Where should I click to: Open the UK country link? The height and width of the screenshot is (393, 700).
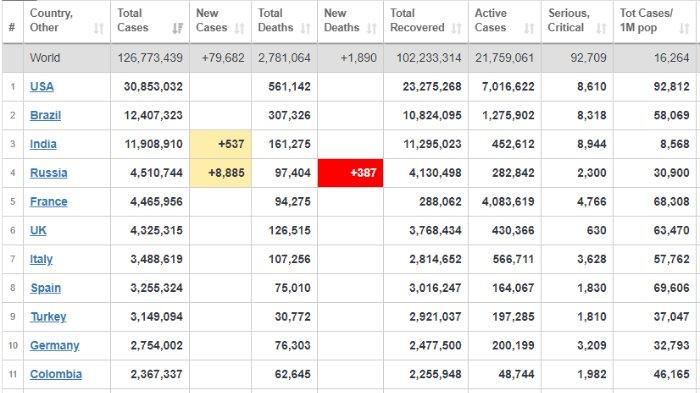click(x=38, y=230)
